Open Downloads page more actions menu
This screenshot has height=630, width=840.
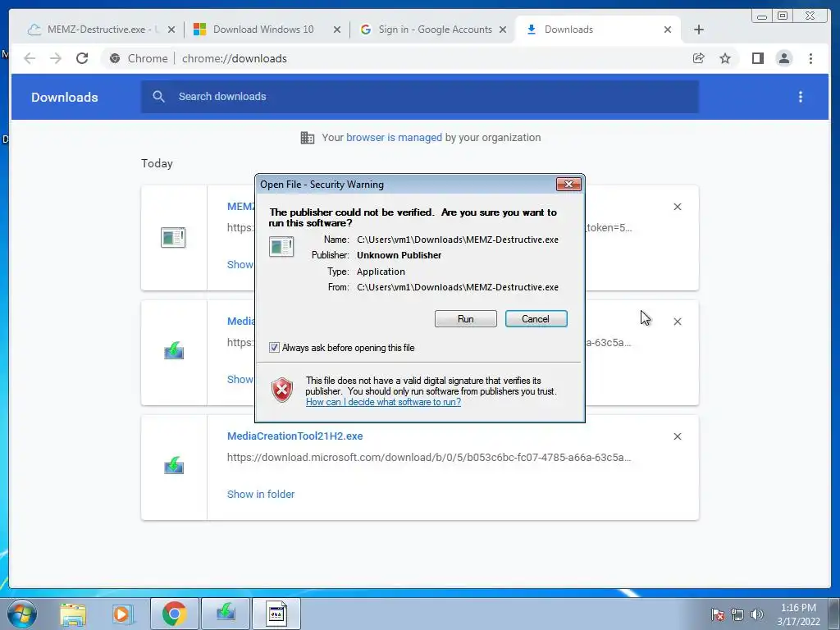click(x=801, y=97)
